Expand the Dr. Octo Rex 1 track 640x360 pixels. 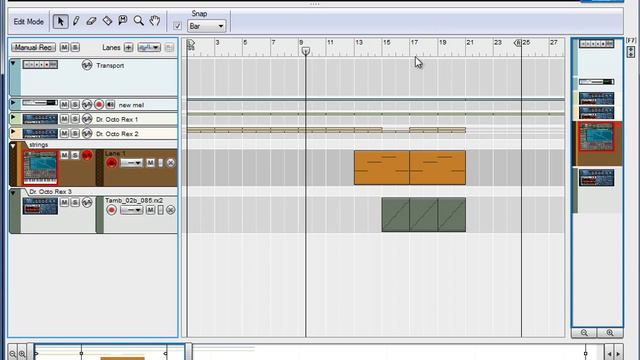pyautogui.click(x=13, y=118)
